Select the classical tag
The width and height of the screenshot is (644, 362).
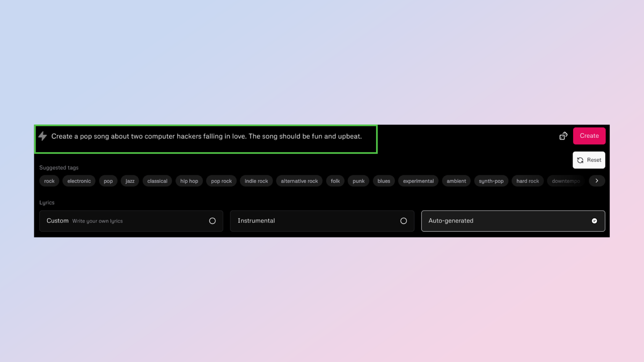click(x=157, y=181)
